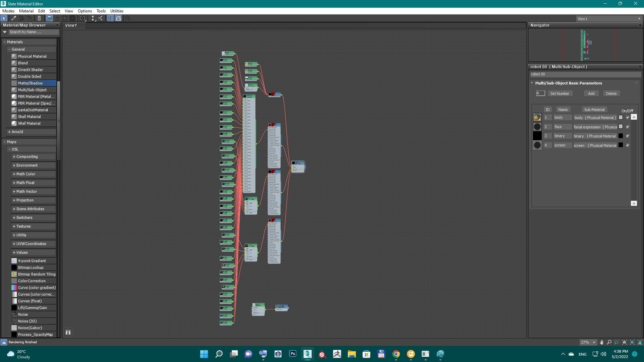The width and height of the screenshot is (644, 362).
Task: Click the Delete Selected trash icon
Action: (39, 18)
